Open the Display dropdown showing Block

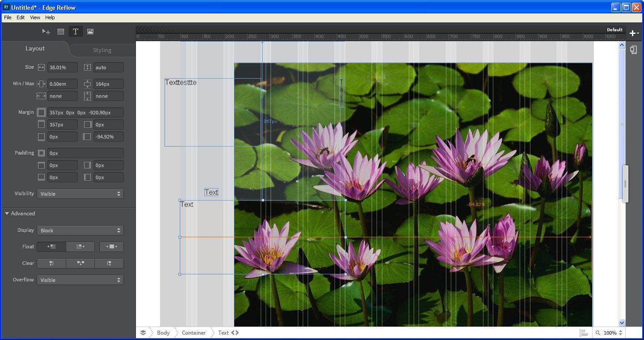tap(80, 231)
